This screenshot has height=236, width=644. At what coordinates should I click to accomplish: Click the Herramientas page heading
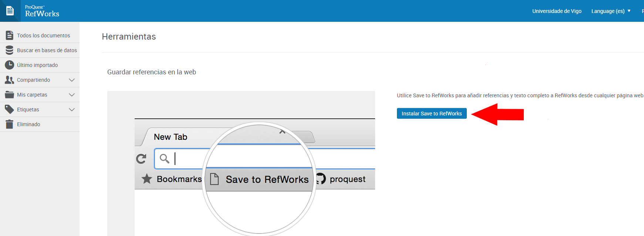[x=129, y=37]
